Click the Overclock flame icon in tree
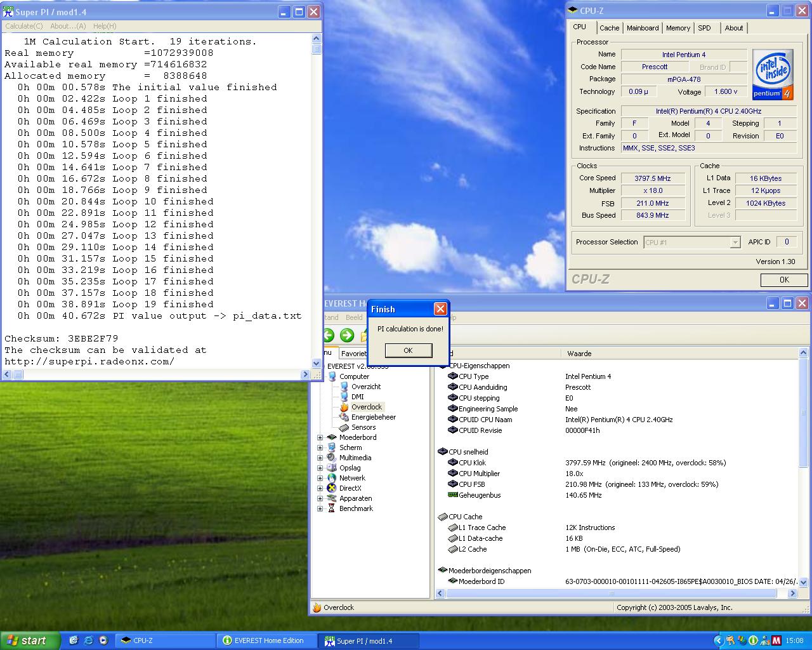 click(344, 407)
